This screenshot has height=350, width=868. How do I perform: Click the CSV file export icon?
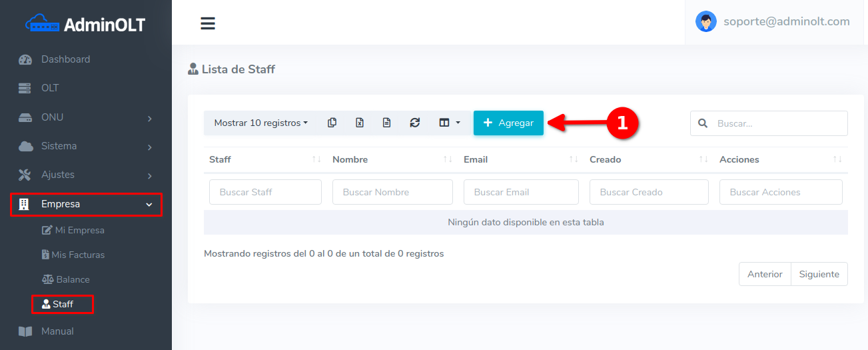click(x=386, y=123)
